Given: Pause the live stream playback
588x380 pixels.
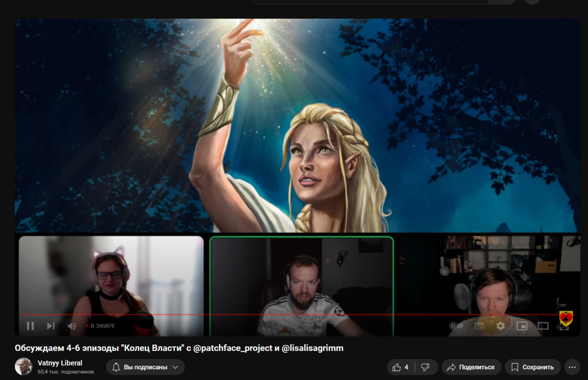Looking at the screenshot, I should (x=30, y=326).
